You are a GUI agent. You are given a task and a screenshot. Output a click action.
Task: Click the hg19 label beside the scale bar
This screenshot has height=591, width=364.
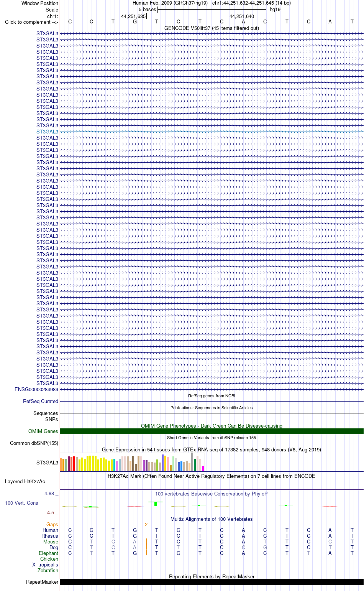click(275, 10)
